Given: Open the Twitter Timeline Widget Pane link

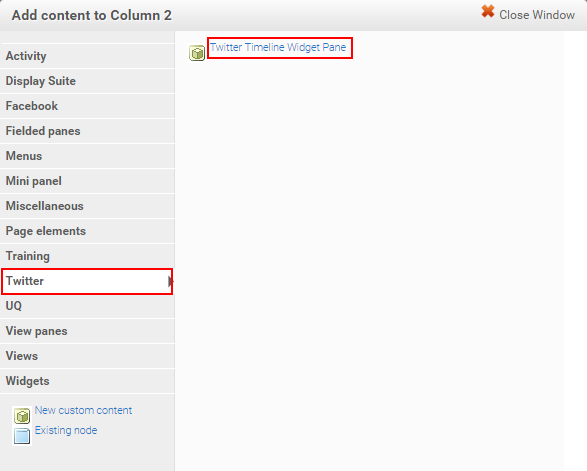Looking at the screenshot, I should pos(278,47).
